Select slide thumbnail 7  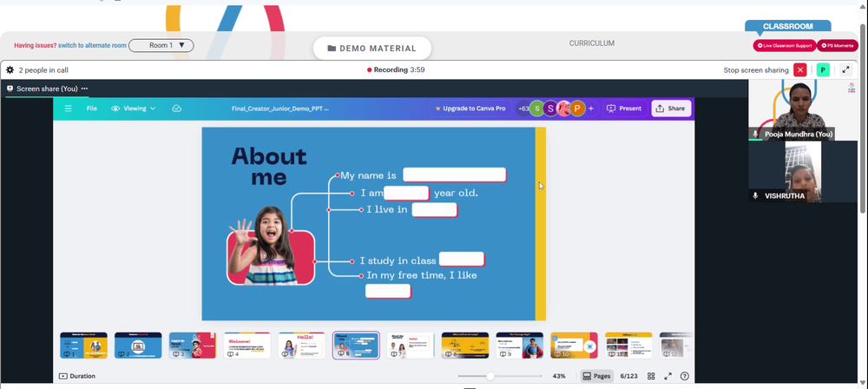coord(411,346)
